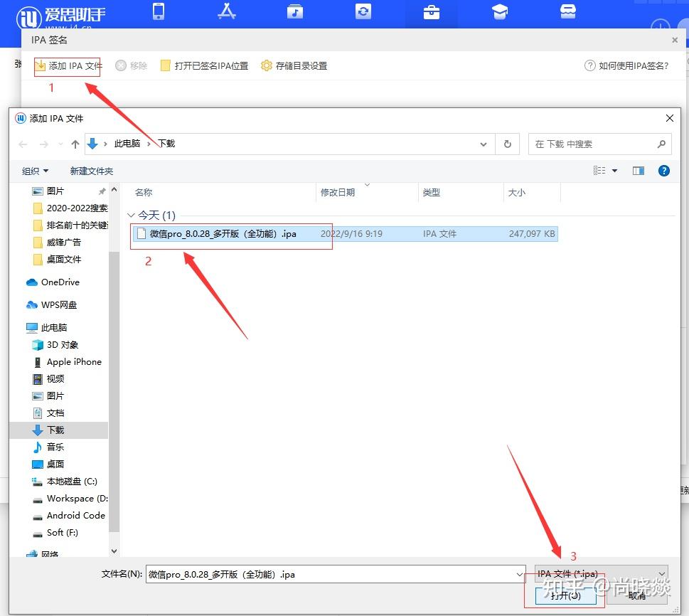The width and height of the screenshot is (689, 616).
Task: Open 威锋广告 folder in sidebar
Action: (x=57, y=243)
